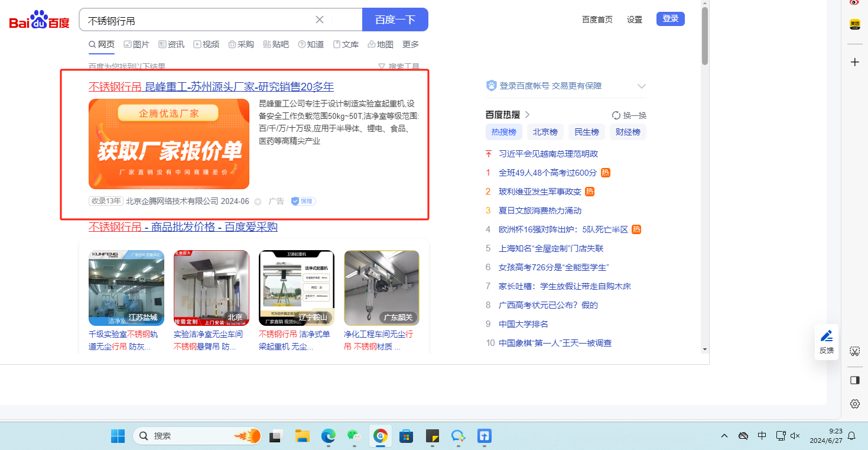
Task: Open the Weibo icon in browser sidebar
Action: (854, 3)
